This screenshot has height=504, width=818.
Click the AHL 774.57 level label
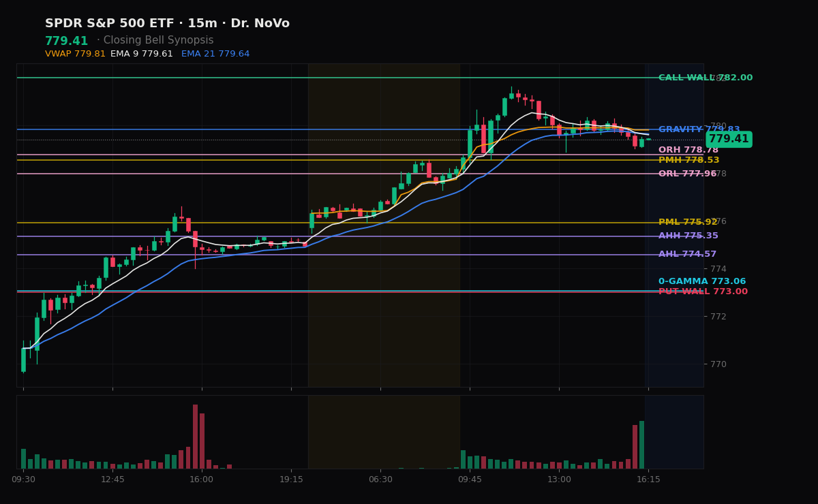click(688, 254)
